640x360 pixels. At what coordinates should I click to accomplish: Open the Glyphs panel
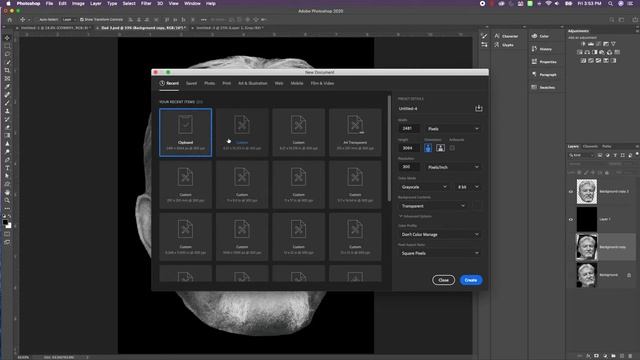click(x=504, y=45)
